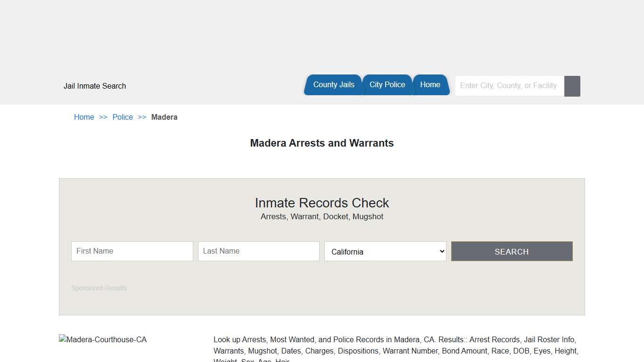Click the Madera breadcrumb label

pyautogui.click(x=164, y=117)
